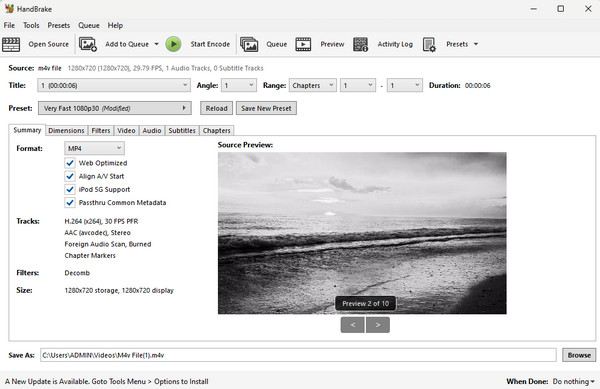Image resolution: width=600 pixels, height=389 pixels.
Task: Disable Passthru Common Metadata checkbox
Action: [70, 203]
